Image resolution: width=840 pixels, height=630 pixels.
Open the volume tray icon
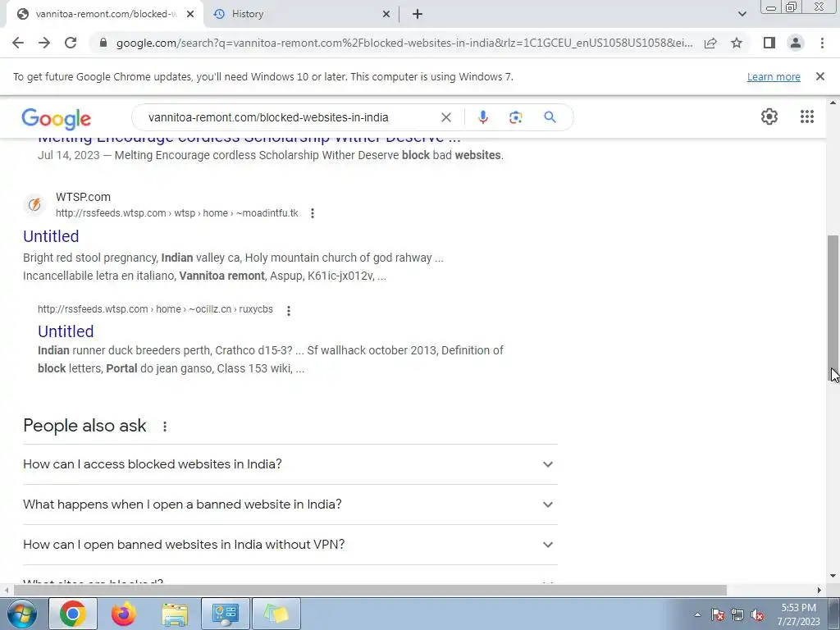pyautogui.click(x=757, y=614)
